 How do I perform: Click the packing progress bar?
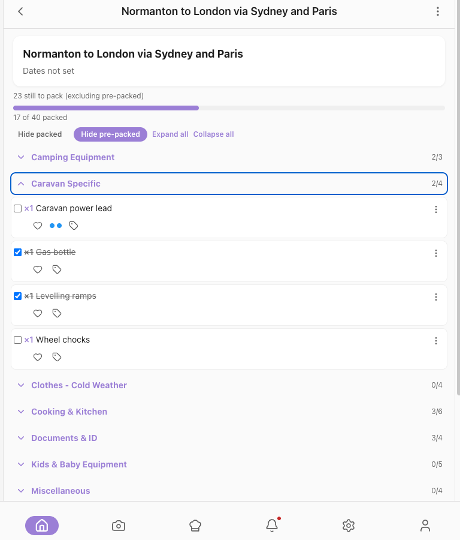229,108
